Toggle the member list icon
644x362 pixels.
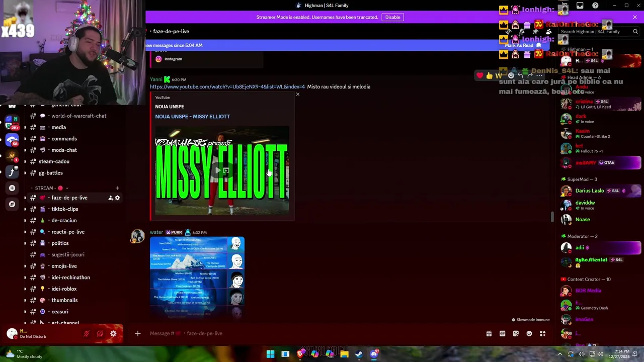pyautogui.click(x=548, y=32)
